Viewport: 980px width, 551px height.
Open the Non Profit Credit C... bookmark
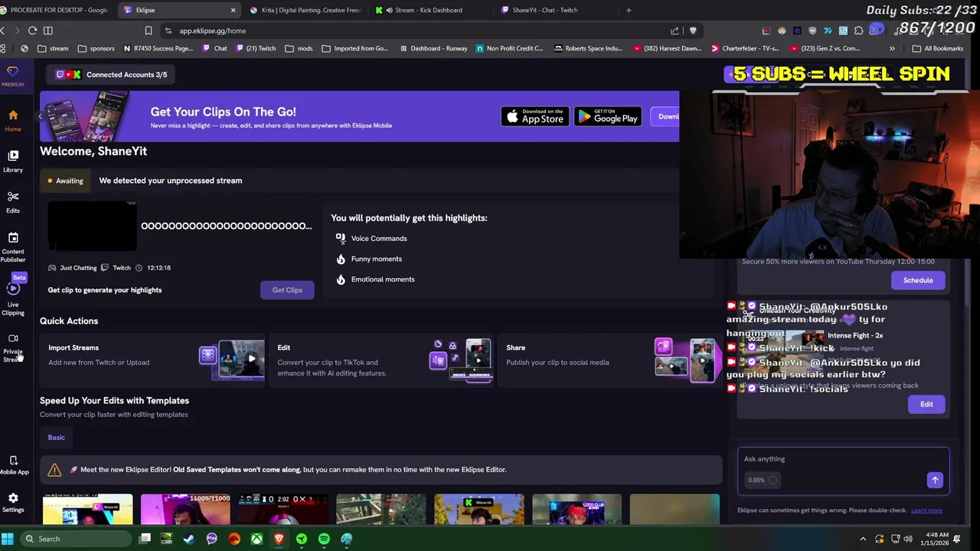tap(509, 48)
